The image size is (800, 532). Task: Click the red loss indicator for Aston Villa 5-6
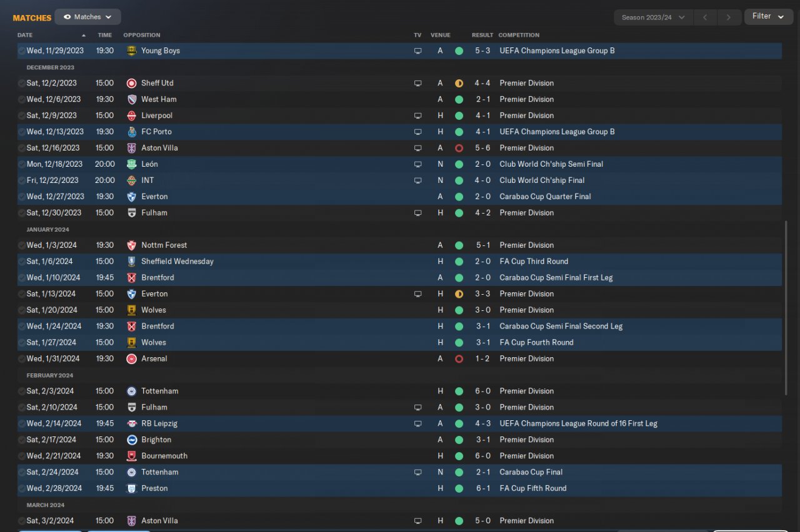(459, 148)
